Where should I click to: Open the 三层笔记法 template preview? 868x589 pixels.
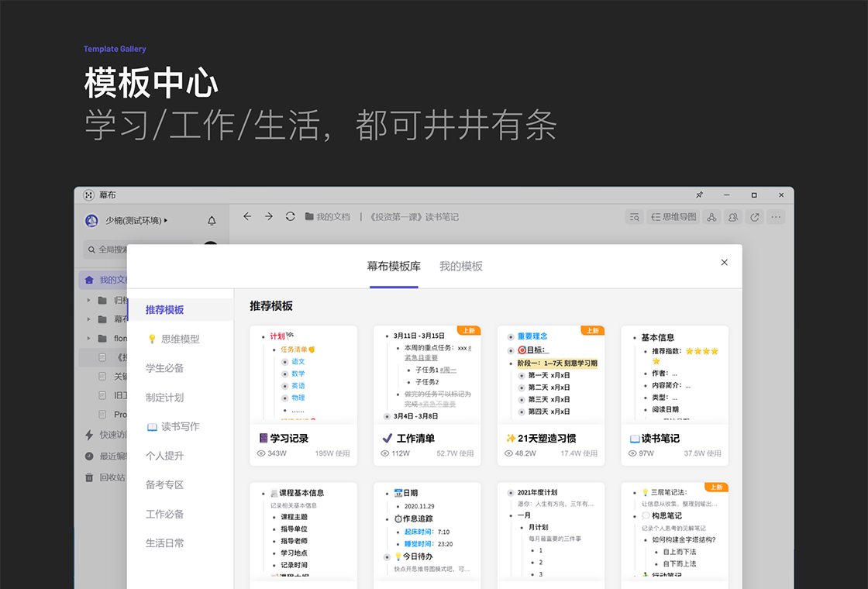coord(675,536)
